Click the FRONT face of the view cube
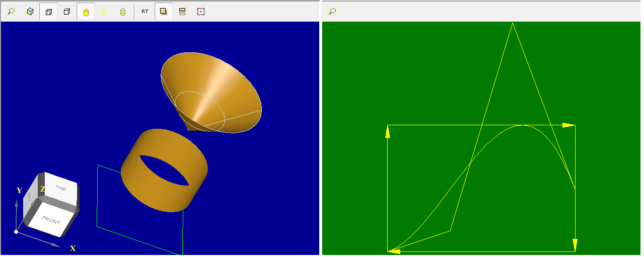 pyautogui.click(x=51, y=219)
